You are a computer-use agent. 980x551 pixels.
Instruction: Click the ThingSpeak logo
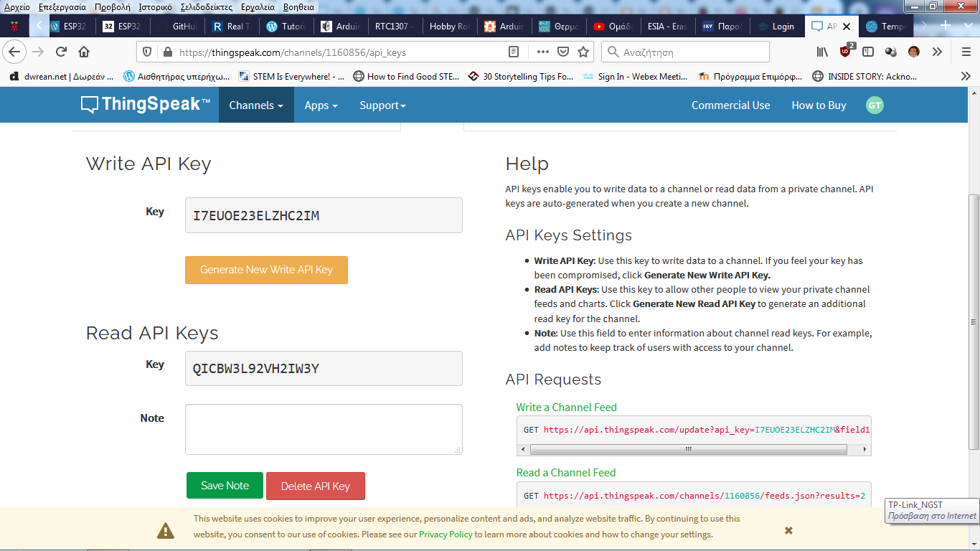point(146,105)
